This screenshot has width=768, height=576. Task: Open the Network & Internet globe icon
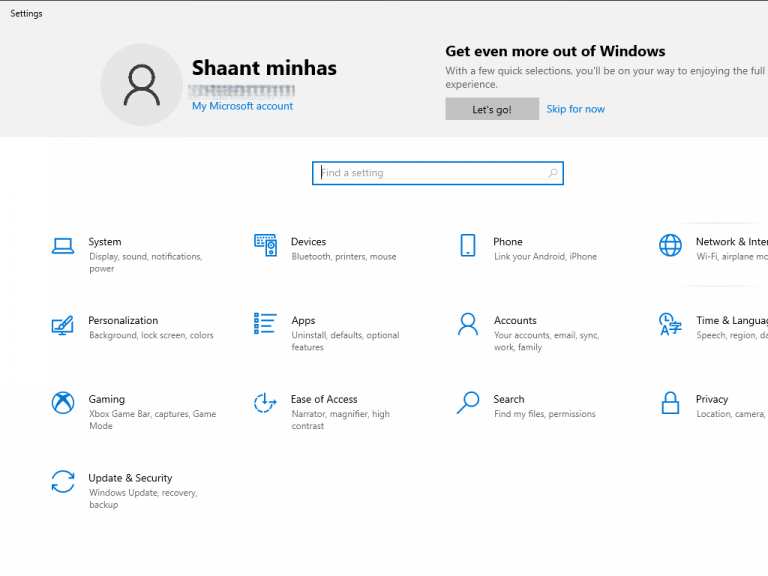click(670, 245)
